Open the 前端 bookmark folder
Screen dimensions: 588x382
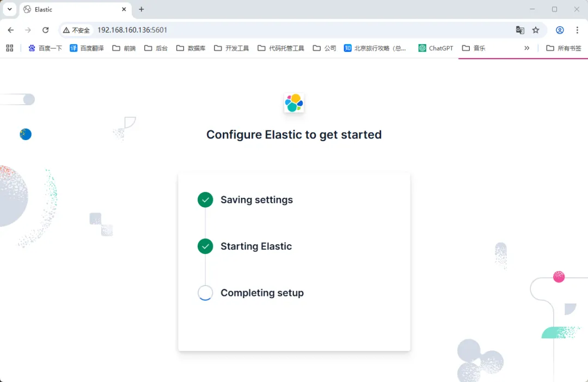(124, 48)
